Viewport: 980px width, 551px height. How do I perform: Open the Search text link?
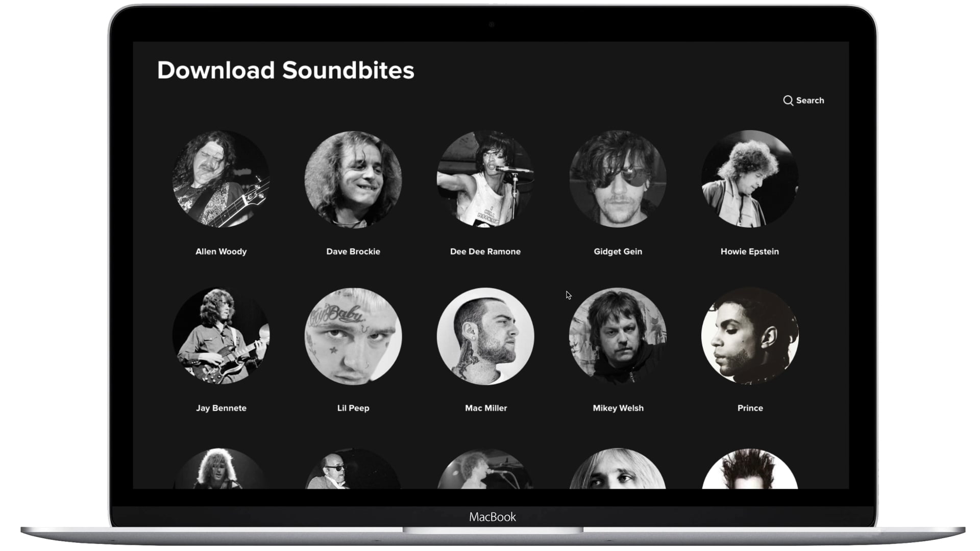(810, 101)
